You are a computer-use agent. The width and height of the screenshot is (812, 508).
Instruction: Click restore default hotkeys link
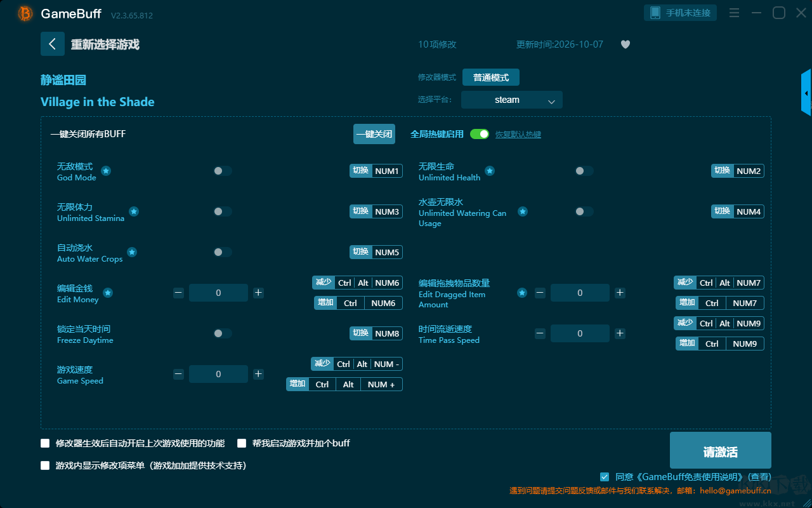[518, 135]
